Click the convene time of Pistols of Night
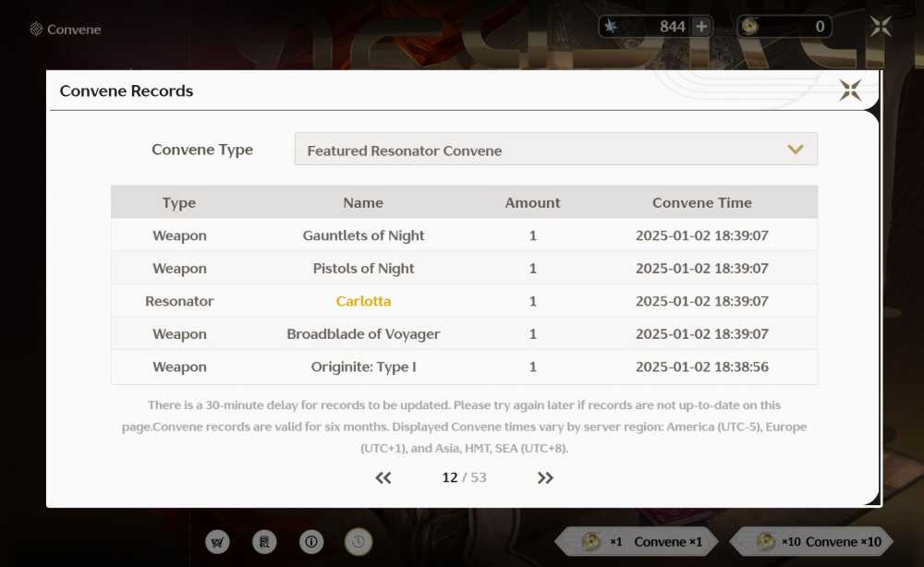The width and height of the screenshot is (924, 567). coord(702,269)
